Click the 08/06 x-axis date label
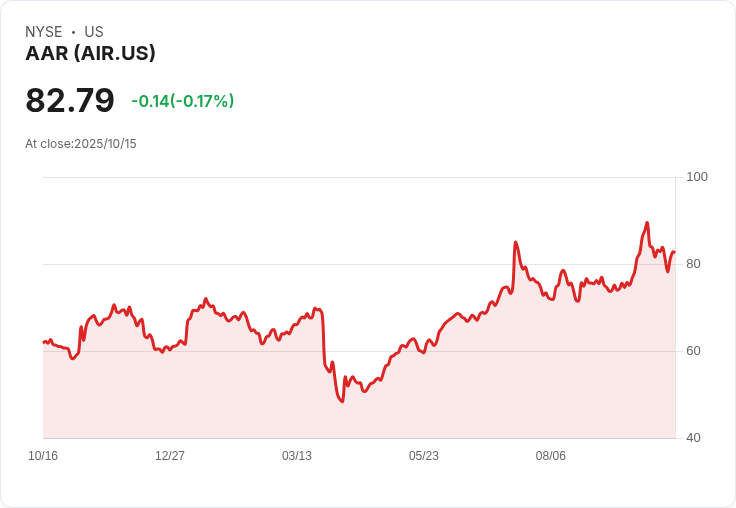The height and width of the screenshot is (508, 736). [551, 455]
